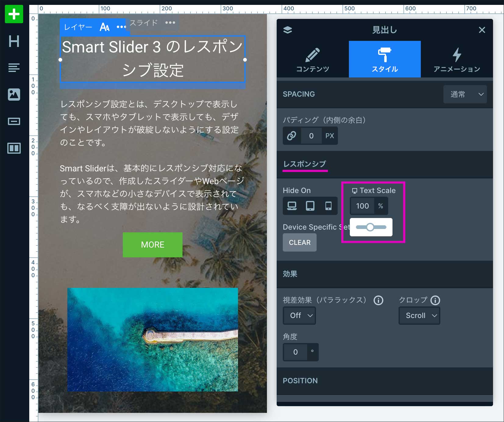This screenshot has width=504, height=422.
Task: Toggle Hide On desktop device
Action: click(292, 206)
